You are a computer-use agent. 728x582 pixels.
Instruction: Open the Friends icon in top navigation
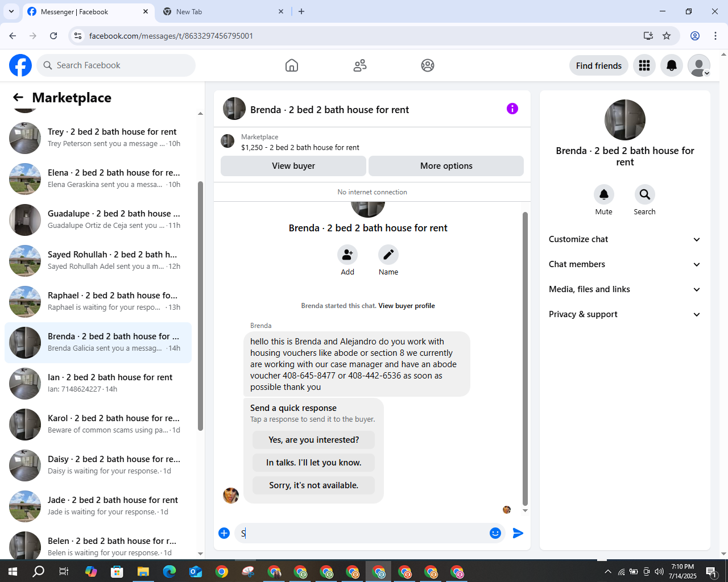click(360, 65)
